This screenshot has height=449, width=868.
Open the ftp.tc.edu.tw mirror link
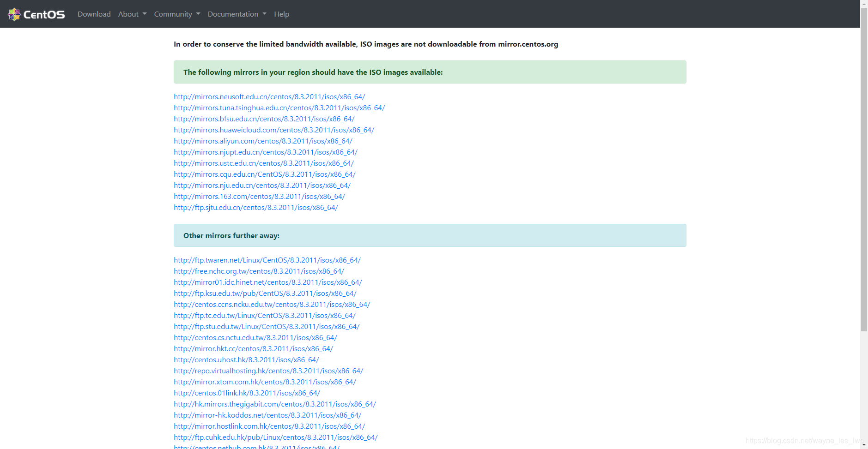point(265,316)
